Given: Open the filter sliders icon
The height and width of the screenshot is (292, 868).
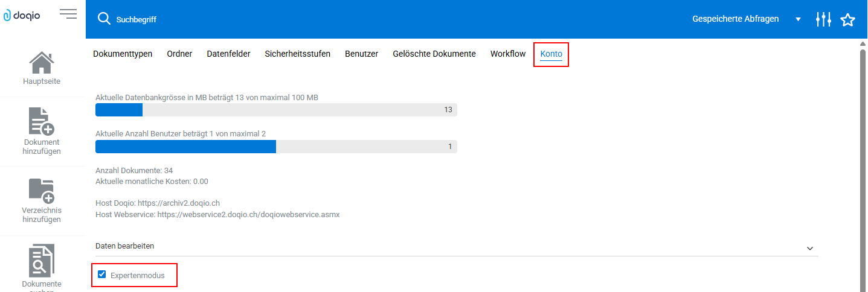Looking at the screenshot, I should pos(823,19).
